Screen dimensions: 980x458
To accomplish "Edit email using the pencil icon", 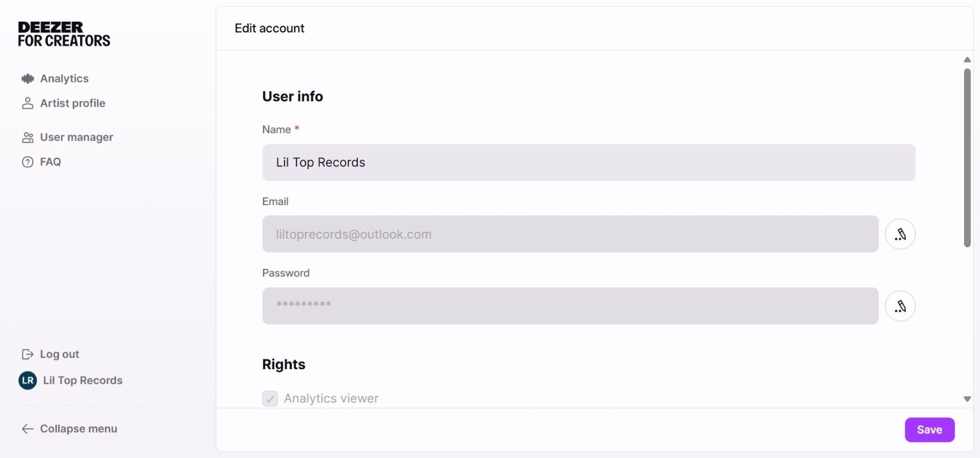I will [x=900, y=234].
